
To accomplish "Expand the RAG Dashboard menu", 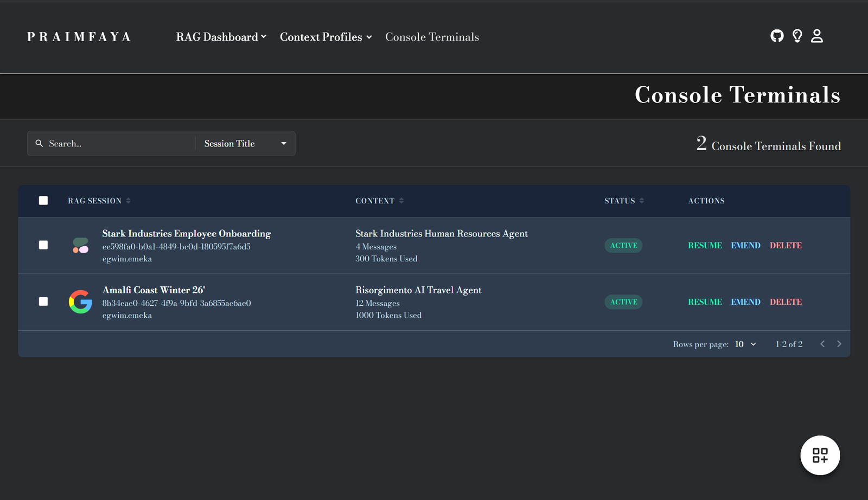I will [x=221, y=37].
